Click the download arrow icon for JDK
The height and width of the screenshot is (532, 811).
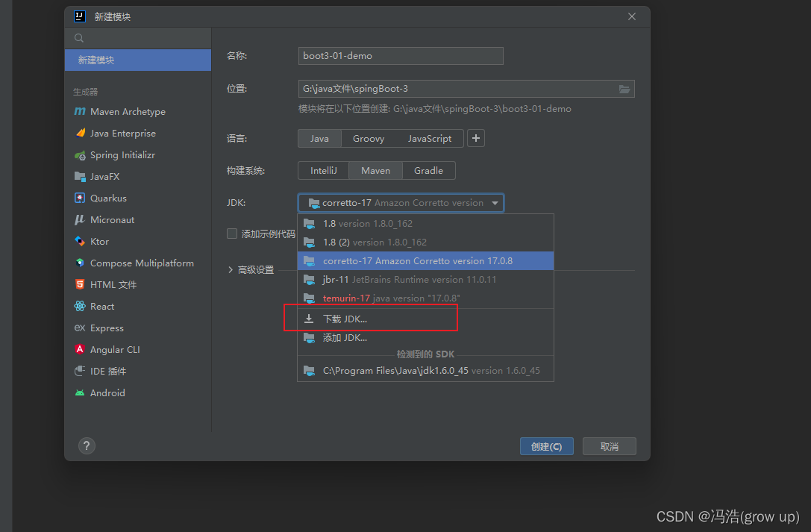click(309, 319)
